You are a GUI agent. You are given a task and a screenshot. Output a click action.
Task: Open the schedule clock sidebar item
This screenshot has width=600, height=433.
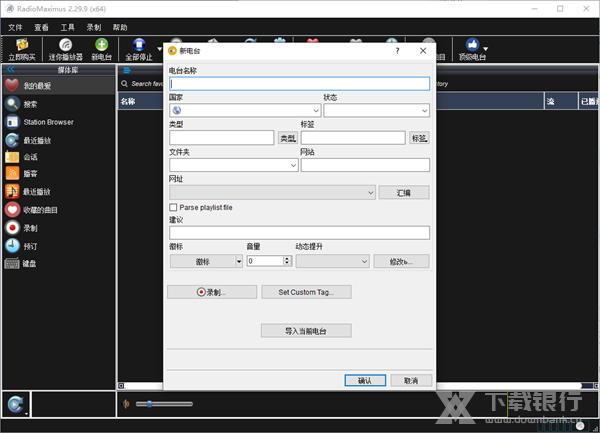pyautogui.click(x=59, y=246)
